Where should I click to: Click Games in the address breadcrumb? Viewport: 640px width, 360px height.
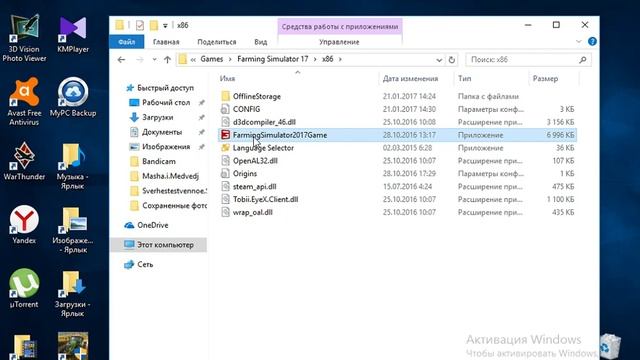point(212,59)
